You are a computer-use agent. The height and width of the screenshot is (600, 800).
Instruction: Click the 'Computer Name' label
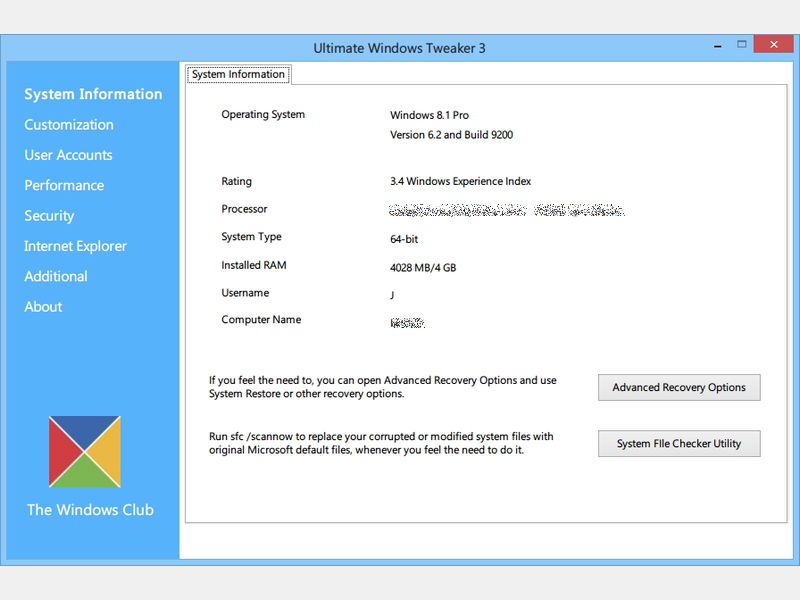261,320
